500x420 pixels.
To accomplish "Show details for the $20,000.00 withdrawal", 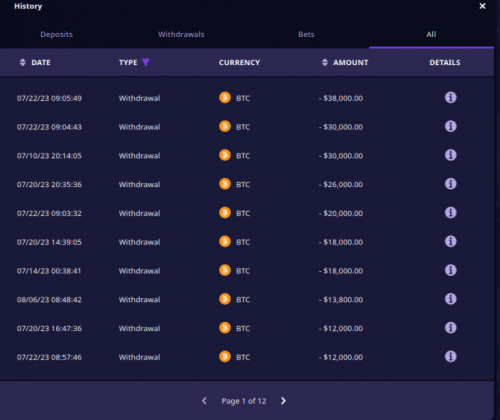I will [x=451, y=213].
